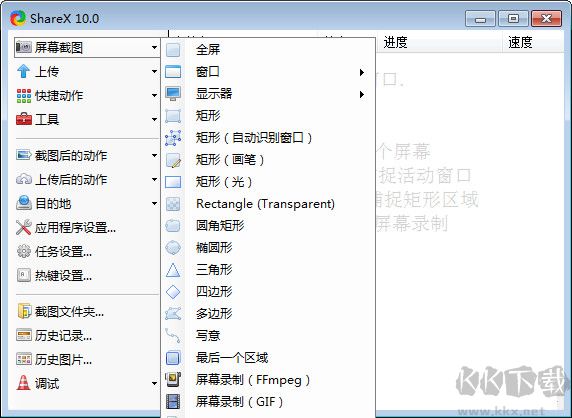Expand the 工具 submenu arrow
The height and width of the screenshot is (418, 572).
point(154,119)
